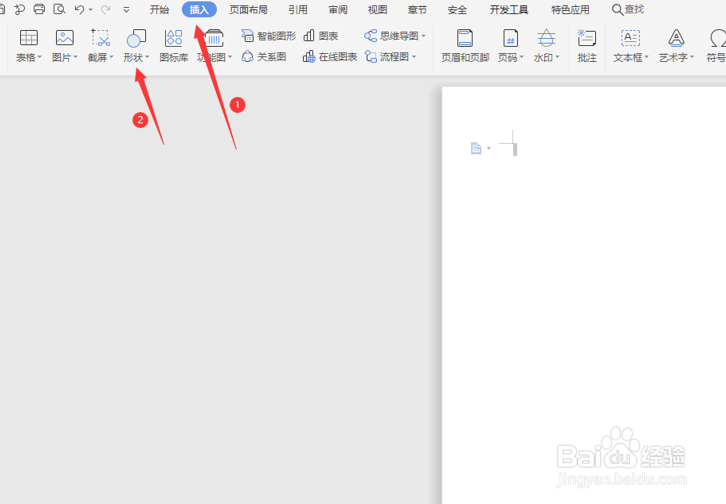
Task: Open the Developer Tools (开发工具) tab
Action: 509,9
